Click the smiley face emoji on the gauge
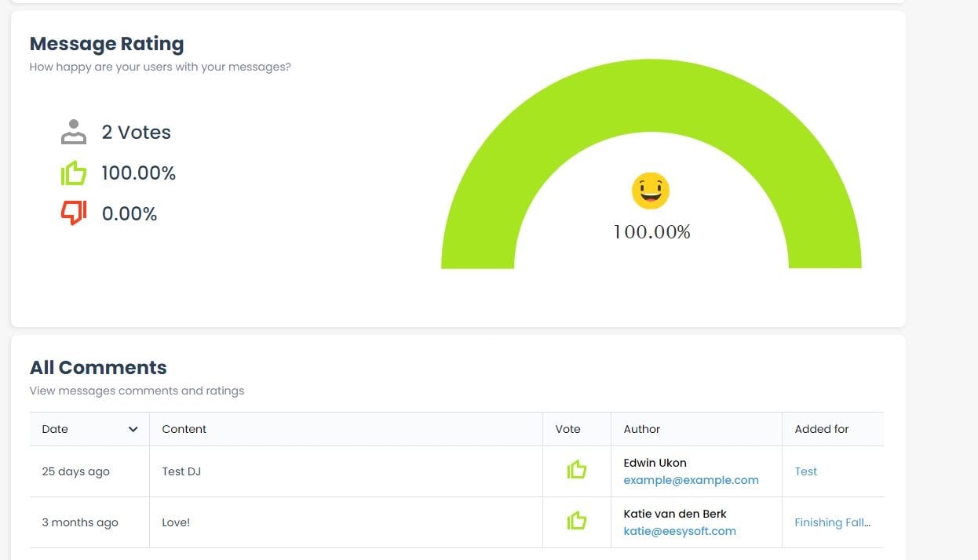Image resolution: width=978 pixels, height=560 pixels. click(650, 191)
